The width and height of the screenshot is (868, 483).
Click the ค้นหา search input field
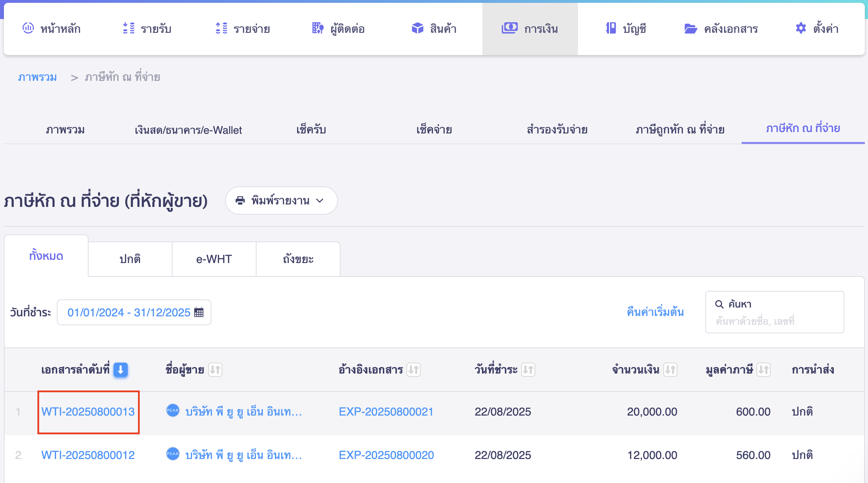(774, 321)
